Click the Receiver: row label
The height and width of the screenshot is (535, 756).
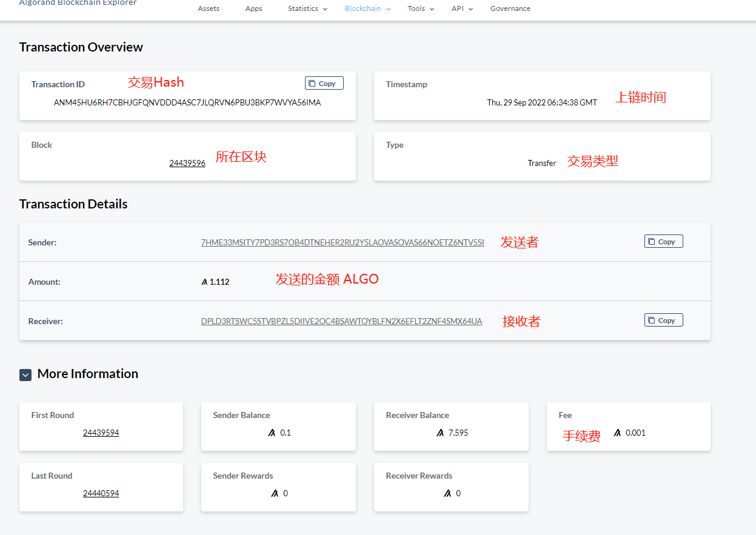[45, 321]
